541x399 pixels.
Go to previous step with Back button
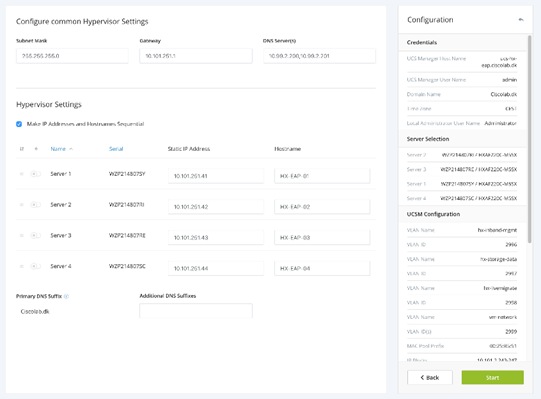[x=430, y=378]
